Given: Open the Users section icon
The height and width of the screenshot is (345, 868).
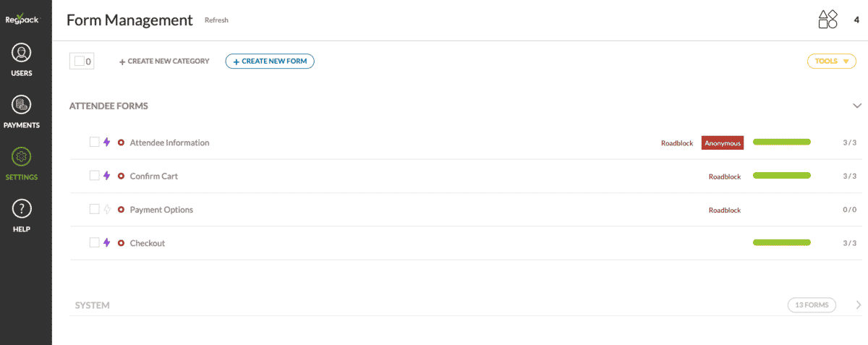Looking at the screenshot, I should (x=22, y=54).
